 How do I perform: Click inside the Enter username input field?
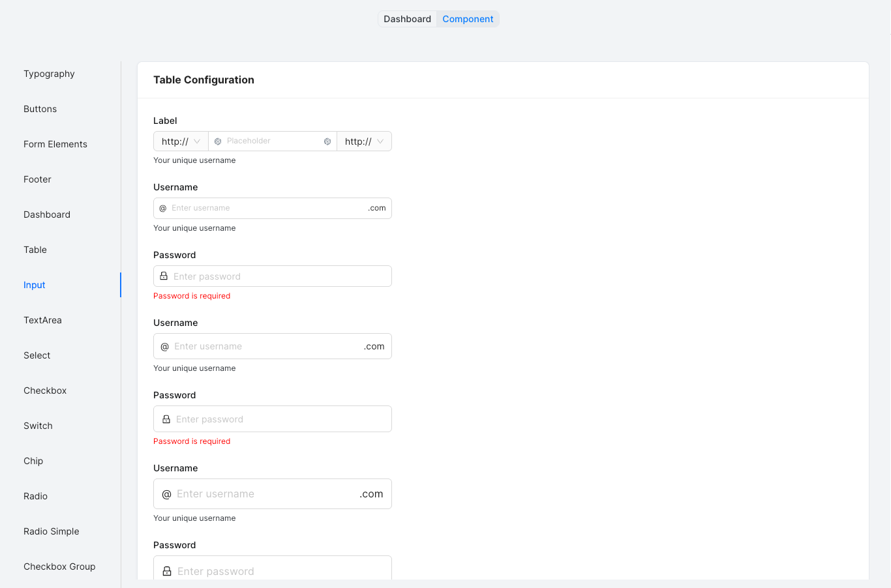point(261,208)
